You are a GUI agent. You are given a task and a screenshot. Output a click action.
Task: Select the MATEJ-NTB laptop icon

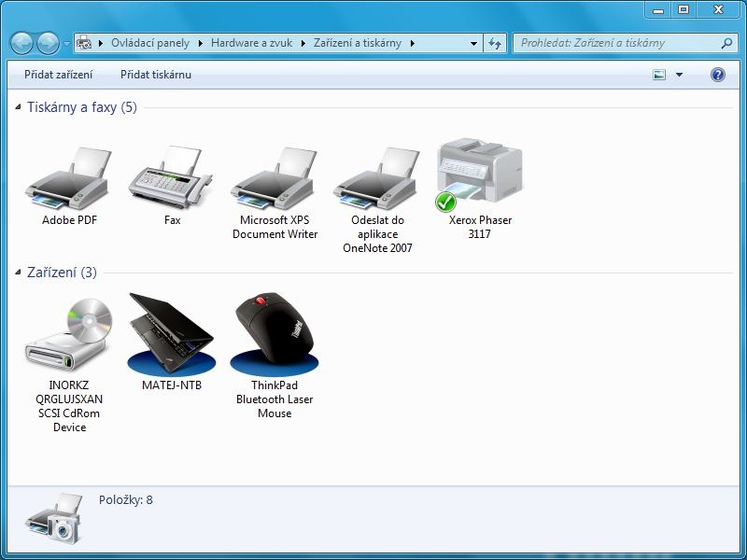click(x=172, y=334)
